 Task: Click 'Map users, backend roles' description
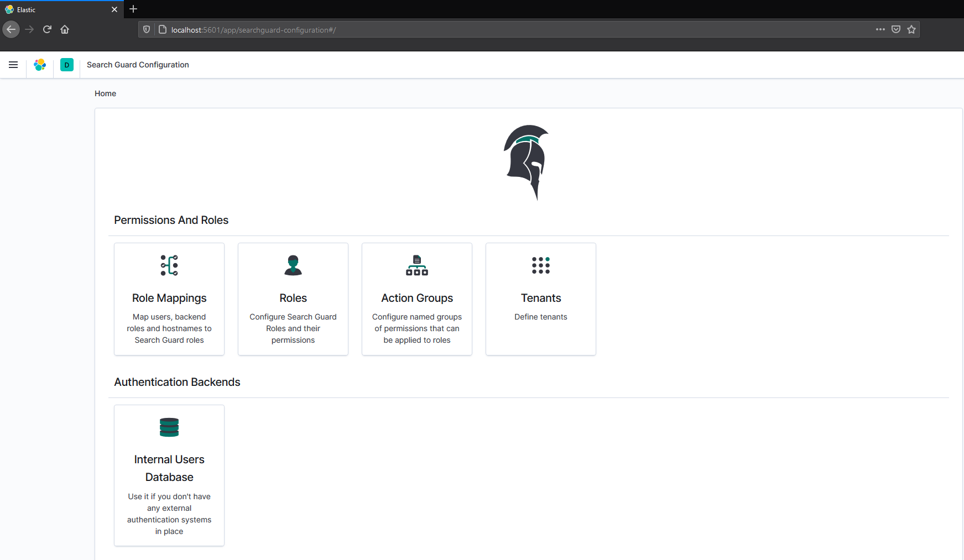tap(169, 328)
